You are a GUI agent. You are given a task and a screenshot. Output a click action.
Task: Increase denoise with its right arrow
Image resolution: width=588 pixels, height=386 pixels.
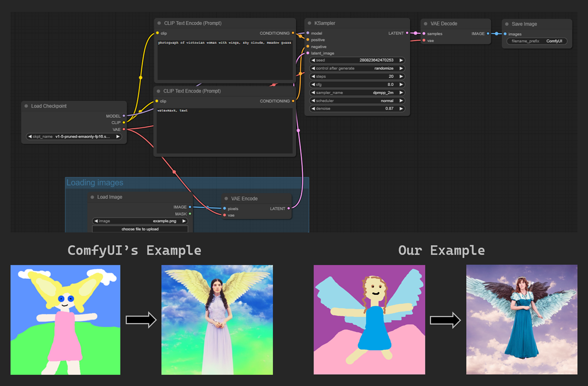(x=401, y=108)
